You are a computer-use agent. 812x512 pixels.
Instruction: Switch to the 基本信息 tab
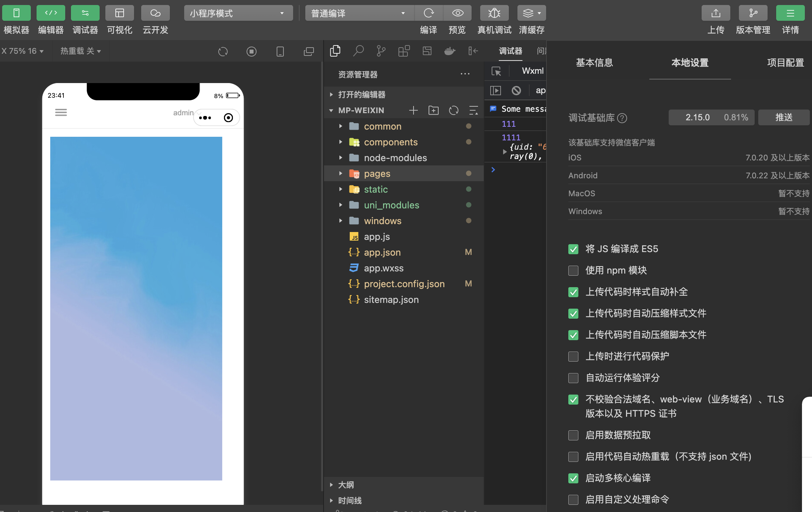[594, 63]
